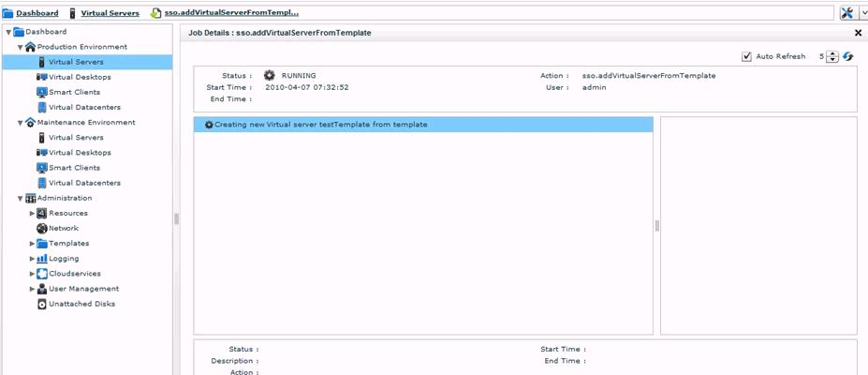This screenshot has height=375, width=868.
Task: Expand the User Management node
Action: pyautogui.click(x=32, y=289)
